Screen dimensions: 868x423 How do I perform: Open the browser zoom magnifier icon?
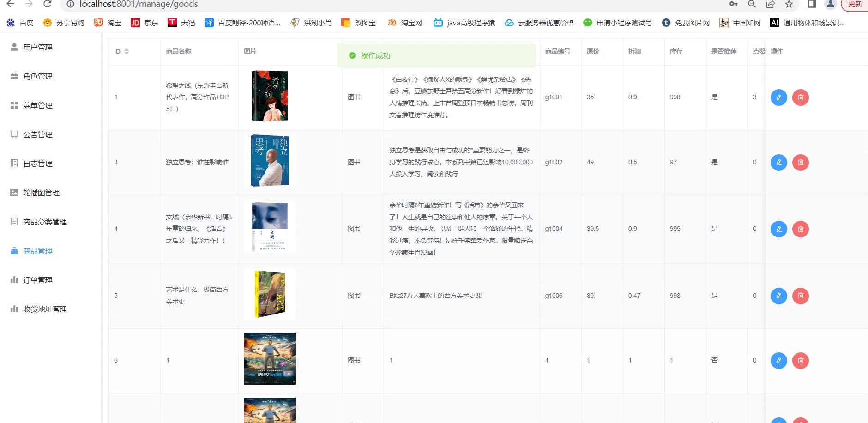[752, 4]
